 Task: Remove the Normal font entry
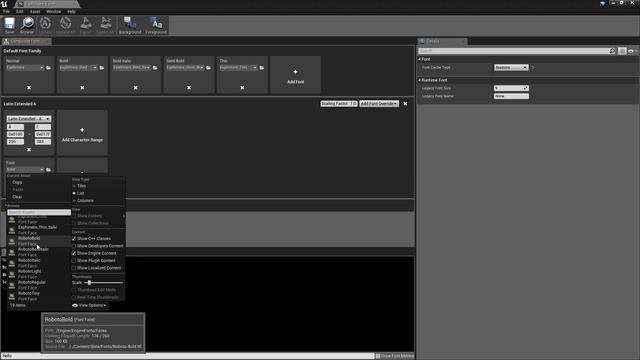pyautogui.click(x=29, y=88)
